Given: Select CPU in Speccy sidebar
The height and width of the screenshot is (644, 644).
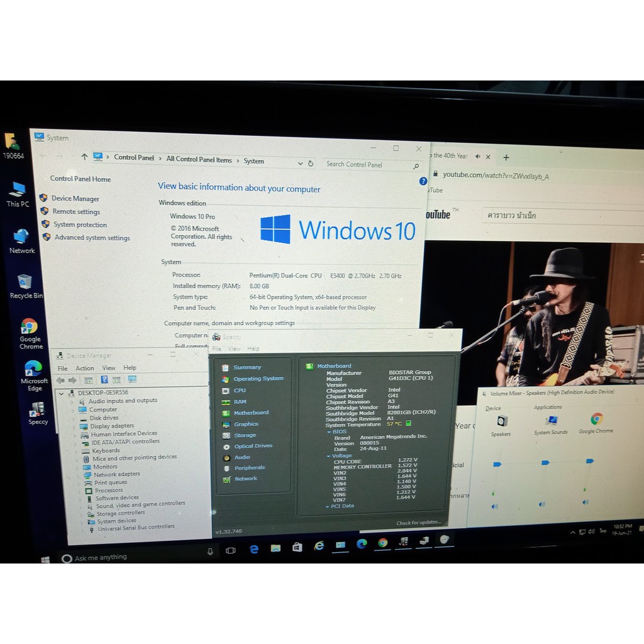Looking at the screenshot, I should point(240,391).
